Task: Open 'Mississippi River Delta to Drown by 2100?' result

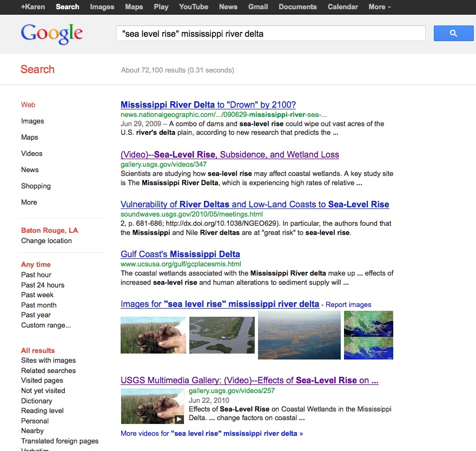Action: tap(208, 104)
